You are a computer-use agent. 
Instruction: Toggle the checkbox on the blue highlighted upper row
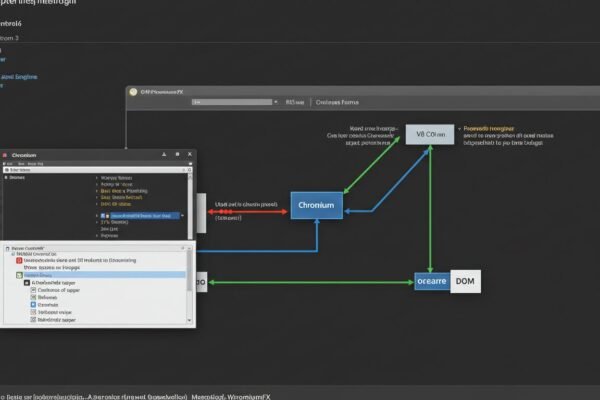pyautogui.click(x=103, y=216)
